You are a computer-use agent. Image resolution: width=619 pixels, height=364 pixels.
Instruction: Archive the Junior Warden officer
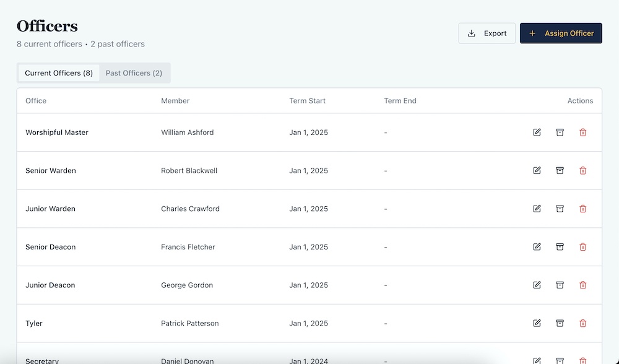(560, 209)
